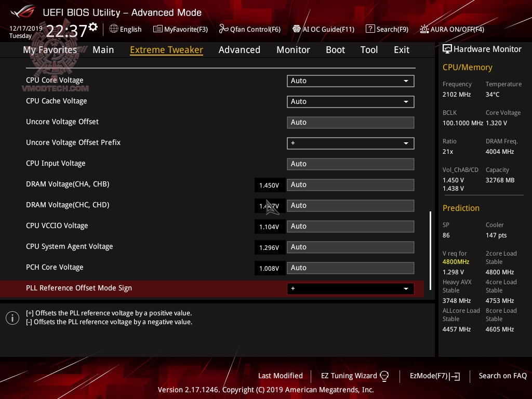Open the Boot tab
The image size is (532, 399).
[335, 50]
